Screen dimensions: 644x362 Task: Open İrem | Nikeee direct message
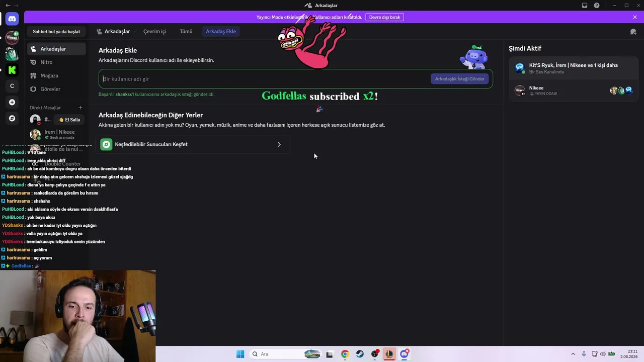(x=56, y=134)
